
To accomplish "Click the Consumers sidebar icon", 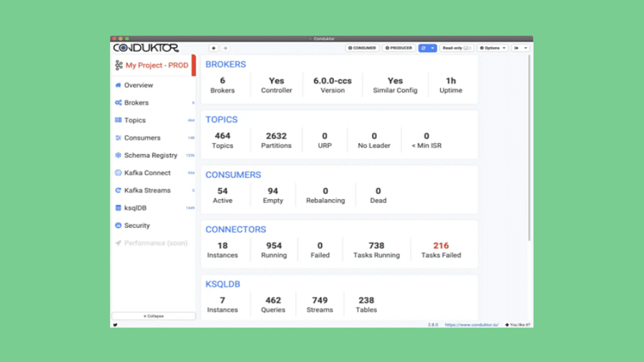I will 118,138.
